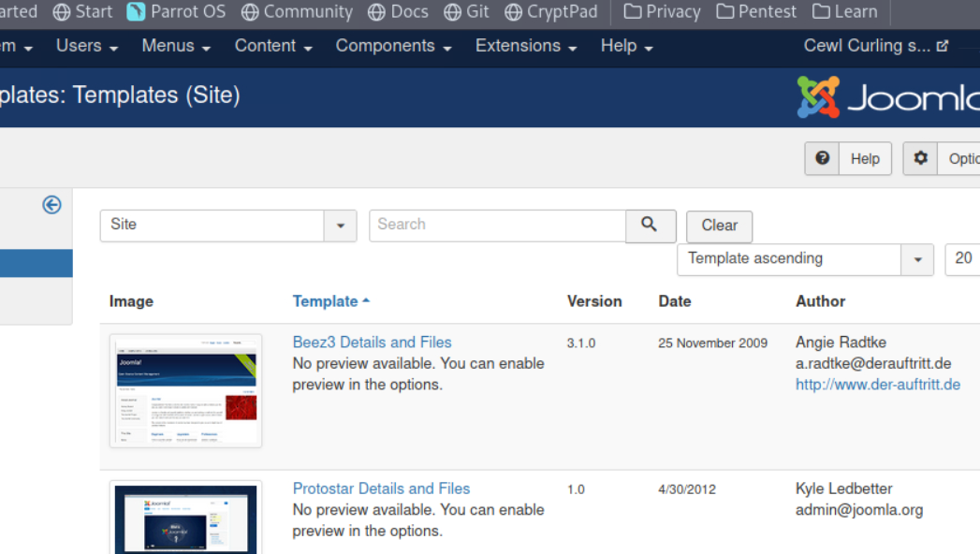Open the Docs bookmark

click(x=398, y=11)
